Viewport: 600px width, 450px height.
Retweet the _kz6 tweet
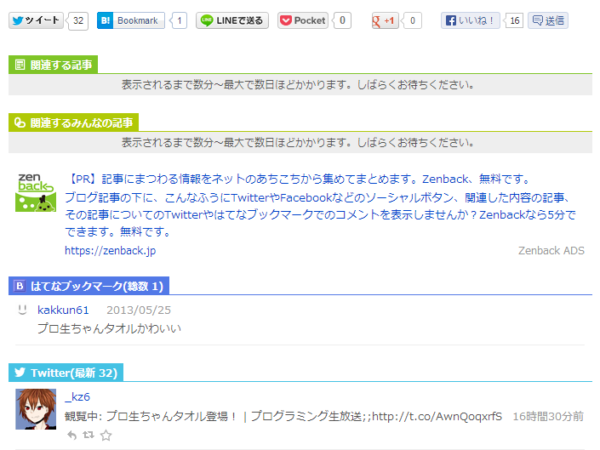click(x=88, y=435)
